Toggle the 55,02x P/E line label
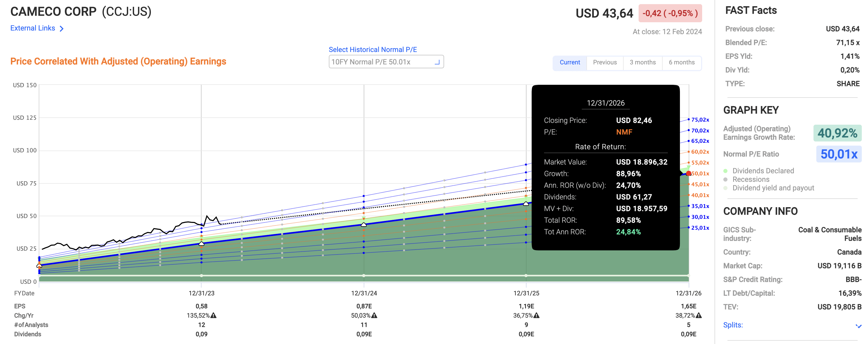The height and width of the screenshot is (344, 868). pyautogui.click(x=700, y=162)
